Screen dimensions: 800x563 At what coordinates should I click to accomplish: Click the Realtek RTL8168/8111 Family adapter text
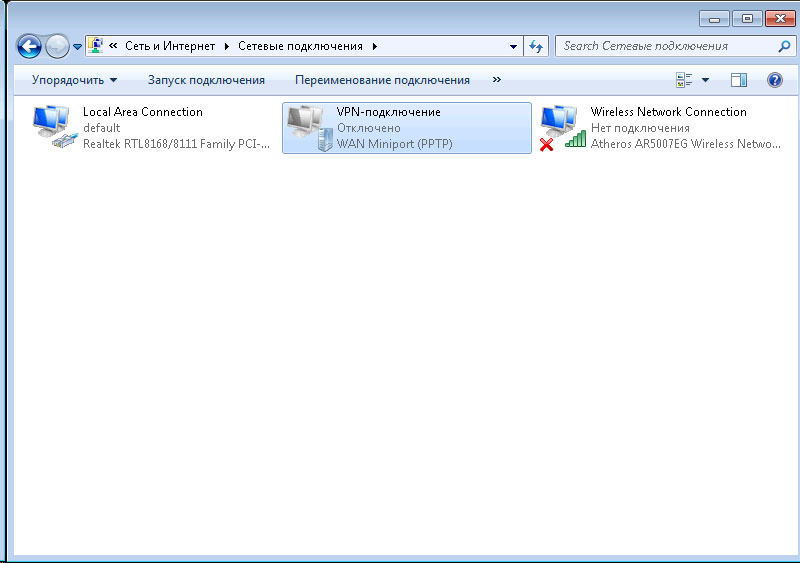(x=177, y=144)
